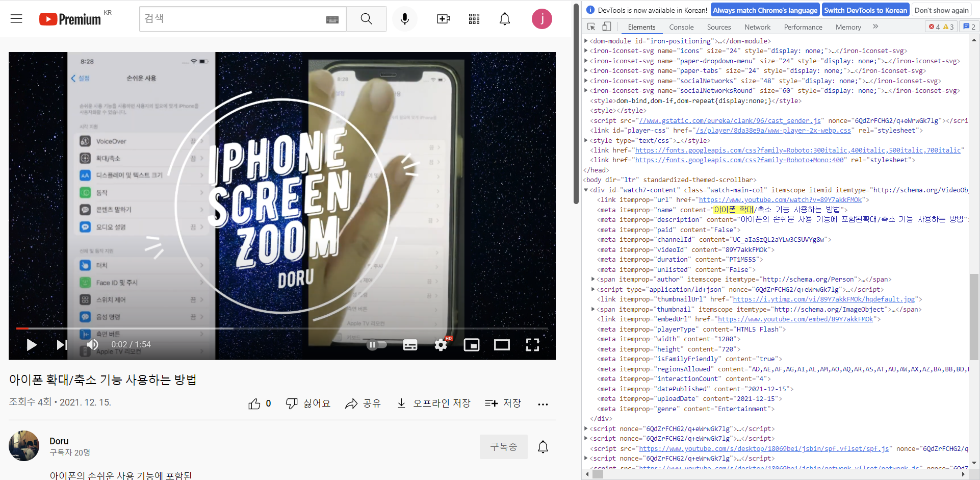
Task: Expand iron-iconset-svg paper-dropdown-menu node
Action: pos(586,61)
